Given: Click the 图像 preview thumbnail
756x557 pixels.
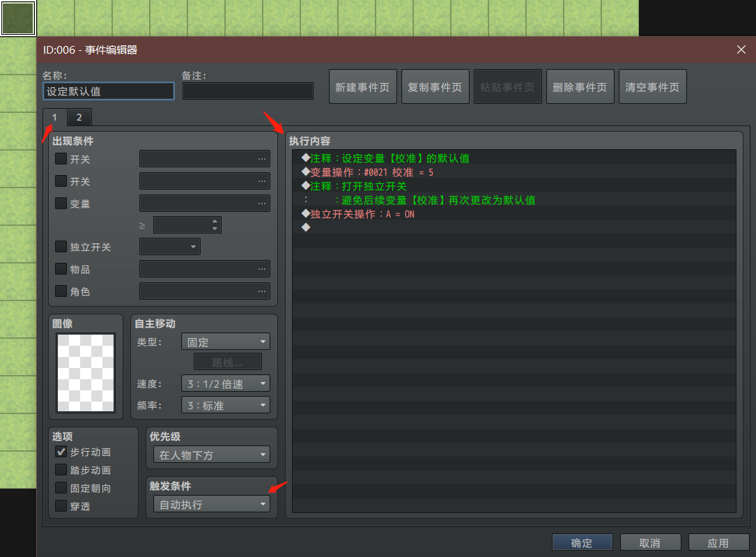Looking at the screenshot, I should click(86, 373).
